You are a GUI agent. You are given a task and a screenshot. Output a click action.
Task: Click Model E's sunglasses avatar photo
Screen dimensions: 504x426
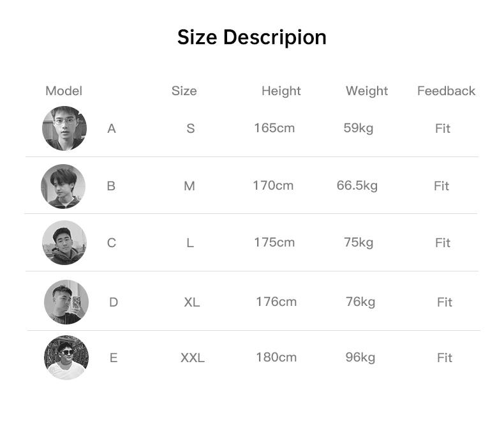[66, 358]
